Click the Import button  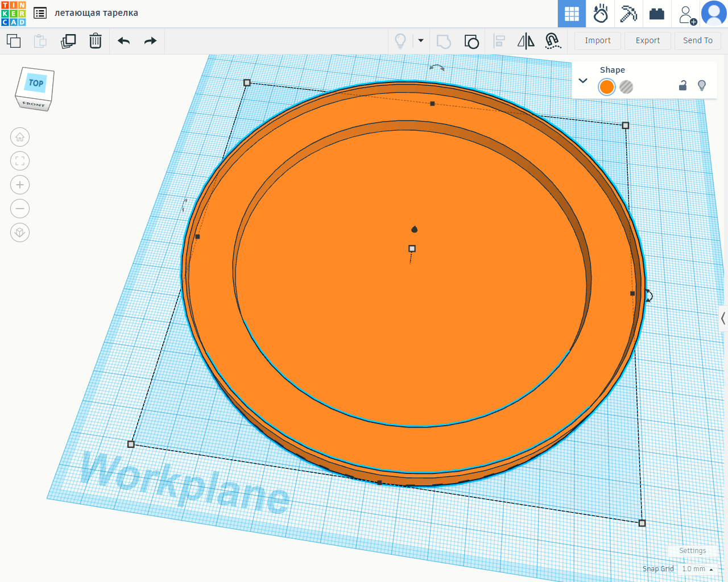pyautogui.click(x=597, y=40)
